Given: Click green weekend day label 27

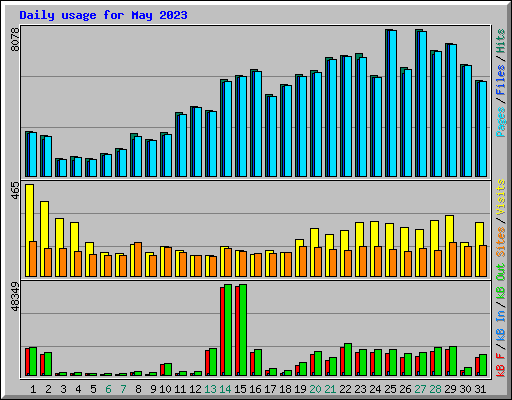Looking at the screenshot, I should 420,389.
